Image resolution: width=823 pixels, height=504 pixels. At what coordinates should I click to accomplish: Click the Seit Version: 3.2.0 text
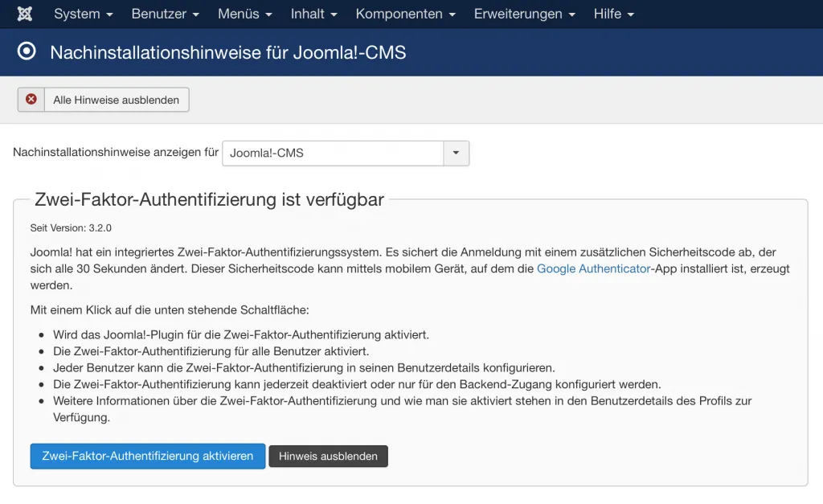coord(71,227)
